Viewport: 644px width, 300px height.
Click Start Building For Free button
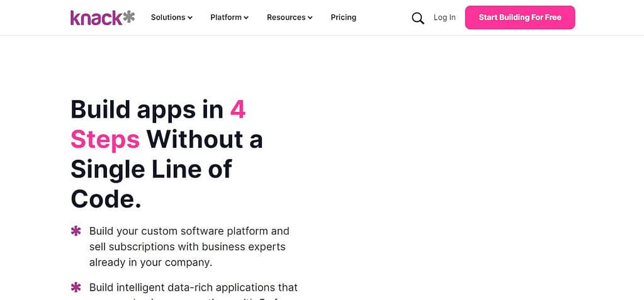[x=520, y=18]
